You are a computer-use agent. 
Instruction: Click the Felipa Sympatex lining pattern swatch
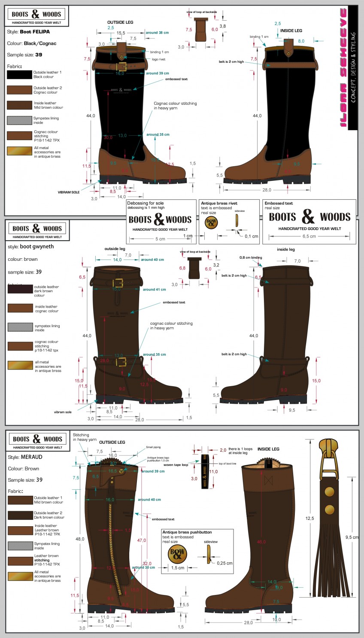coord(19,120)
